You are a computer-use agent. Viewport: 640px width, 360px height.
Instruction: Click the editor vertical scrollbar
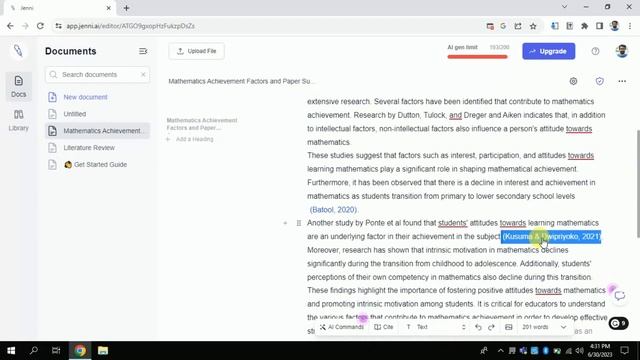(x=638, y=183)
